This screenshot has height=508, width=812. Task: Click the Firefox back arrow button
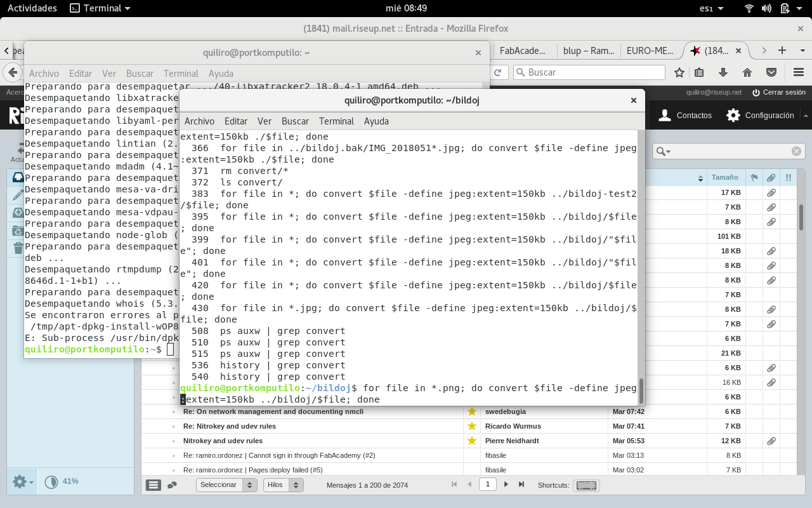(11, 72)
